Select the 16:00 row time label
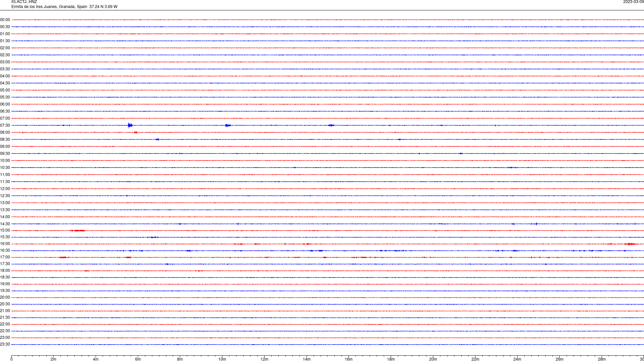This screenshot has height=362, width=644. [5, 244]
